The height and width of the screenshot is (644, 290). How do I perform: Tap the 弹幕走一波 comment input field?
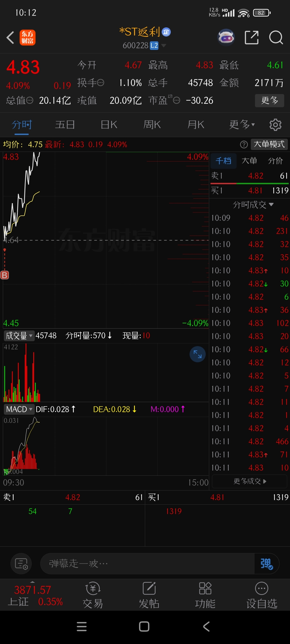pyautogui.click(x=147, y=563)
